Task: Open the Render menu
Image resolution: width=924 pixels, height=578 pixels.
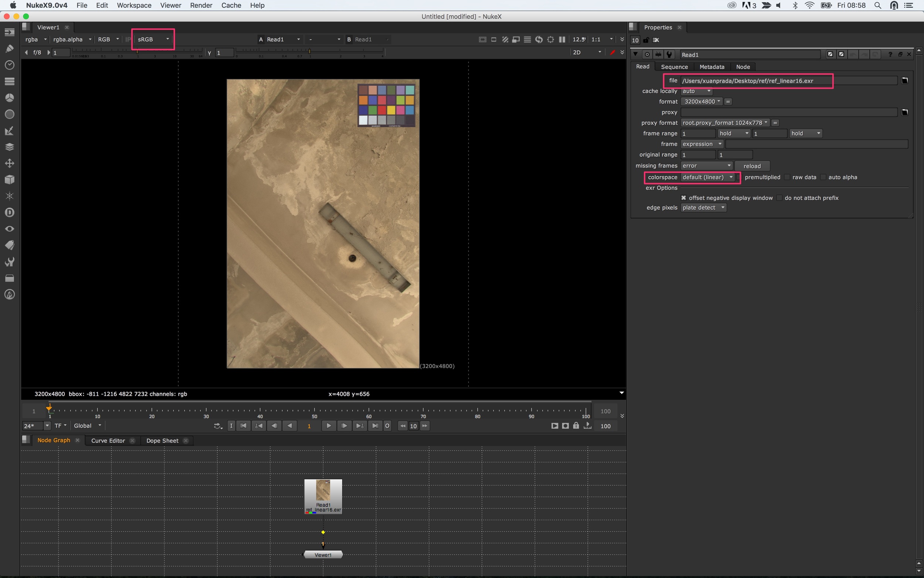Action: click(201, 5)
